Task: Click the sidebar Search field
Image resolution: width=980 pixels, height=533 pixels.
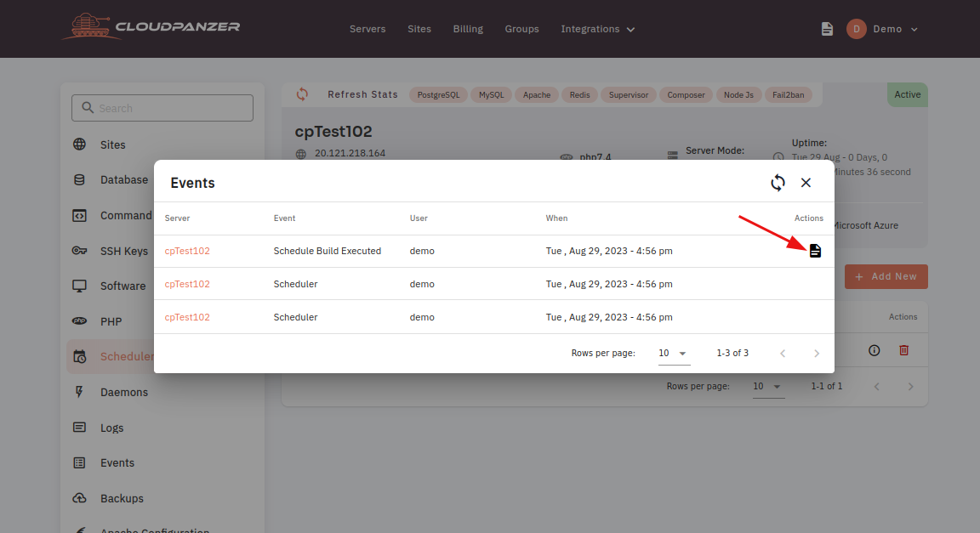Action: (x=162, y=108)
